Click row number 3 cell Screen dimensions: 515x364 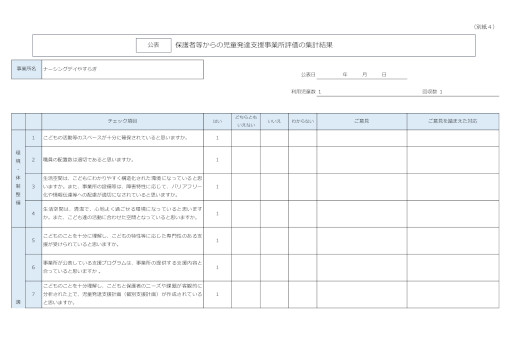33,187
